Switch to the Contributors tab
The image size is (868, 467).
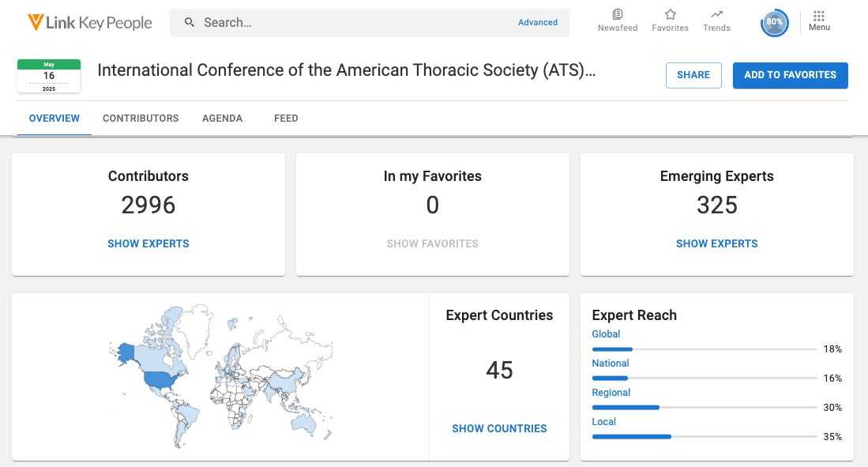tap(141, 119)
